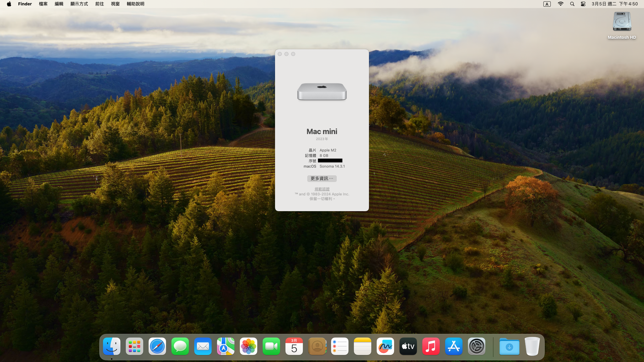This screenshot has height=362, width=644.
Task: Launch Reminders from the Dock
Action: (x=340, y=346)
